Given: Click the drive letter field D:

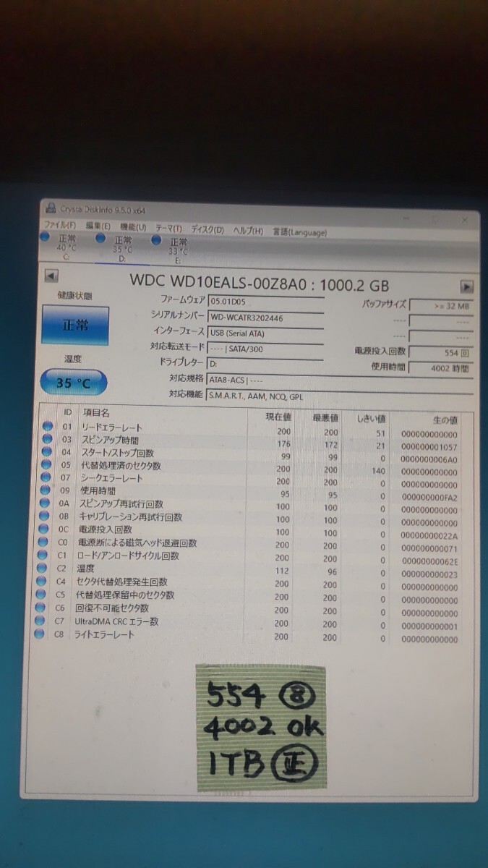Looking at the screenshot, I should (265, 364).
